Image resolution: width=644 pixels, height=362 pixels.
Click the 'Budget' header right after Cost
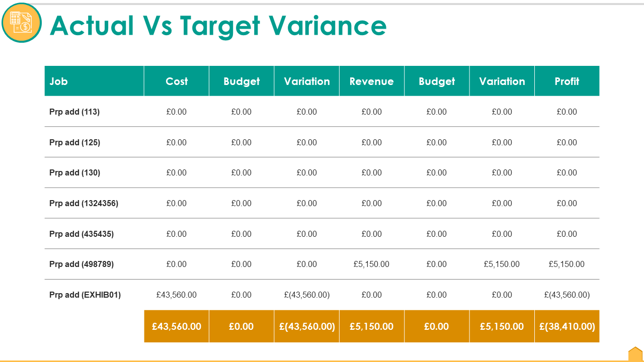coord(242,81)
